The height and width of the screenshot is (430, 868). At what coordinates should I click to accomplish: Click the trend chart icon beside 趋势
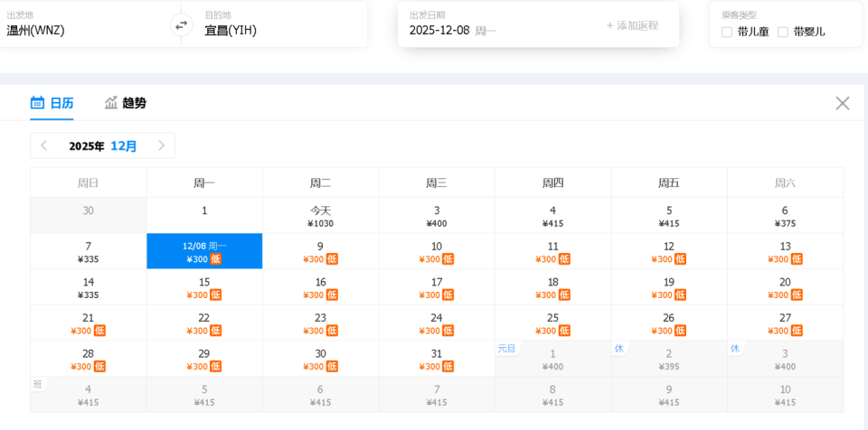click(x=111, y=102)
